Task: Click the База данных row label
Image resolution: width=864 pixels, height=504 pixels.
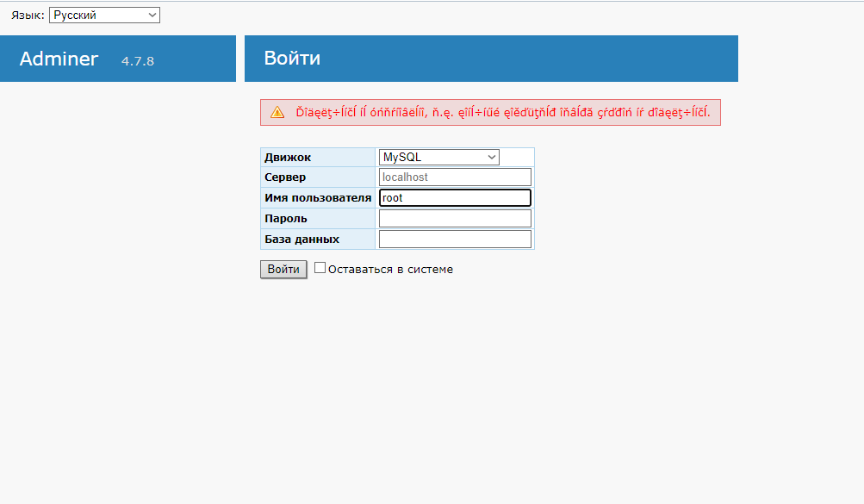Action: (x=301, y=240)
